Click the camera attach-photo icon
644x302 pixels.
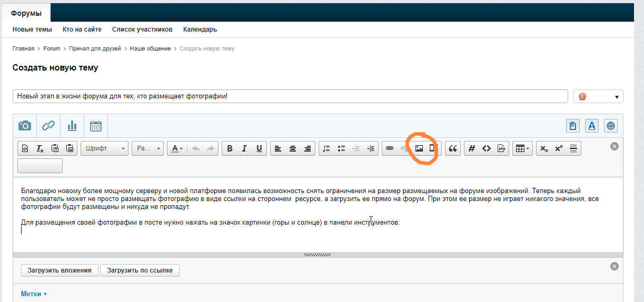click(25, 126)
